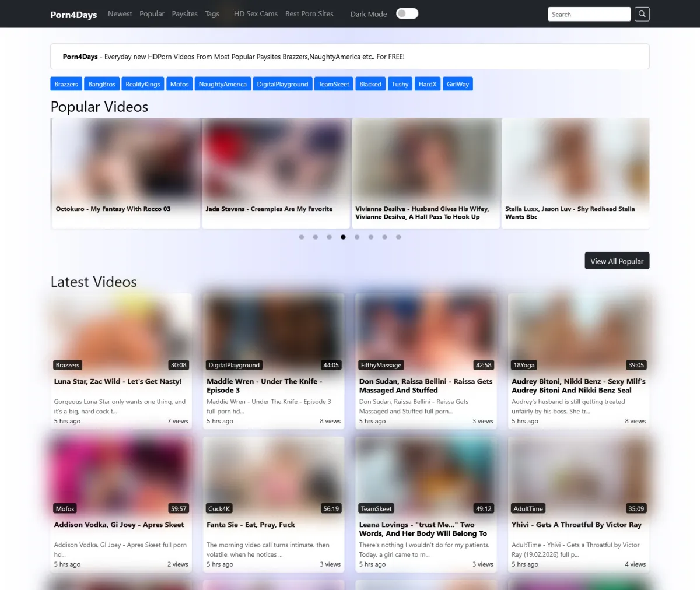Open the NaughtyAmerica tag button

point(222,84)
